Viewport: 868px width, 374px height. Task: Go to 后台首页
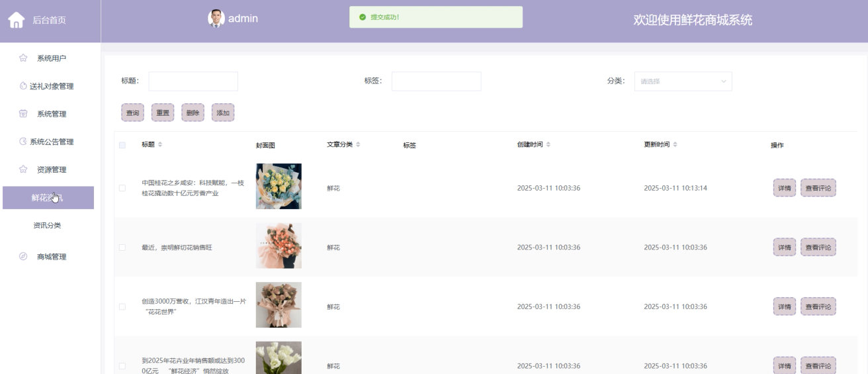[x=49, y=21]
